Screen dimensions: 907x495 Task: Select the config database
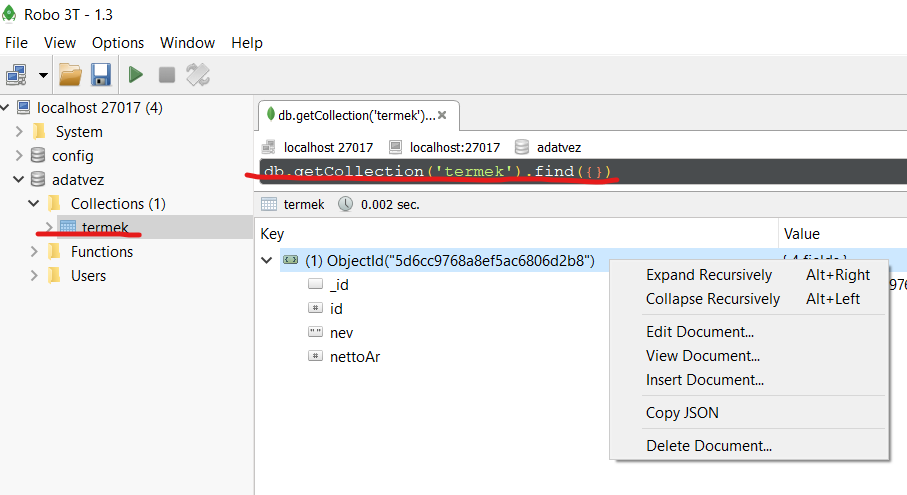pos(72,156)
